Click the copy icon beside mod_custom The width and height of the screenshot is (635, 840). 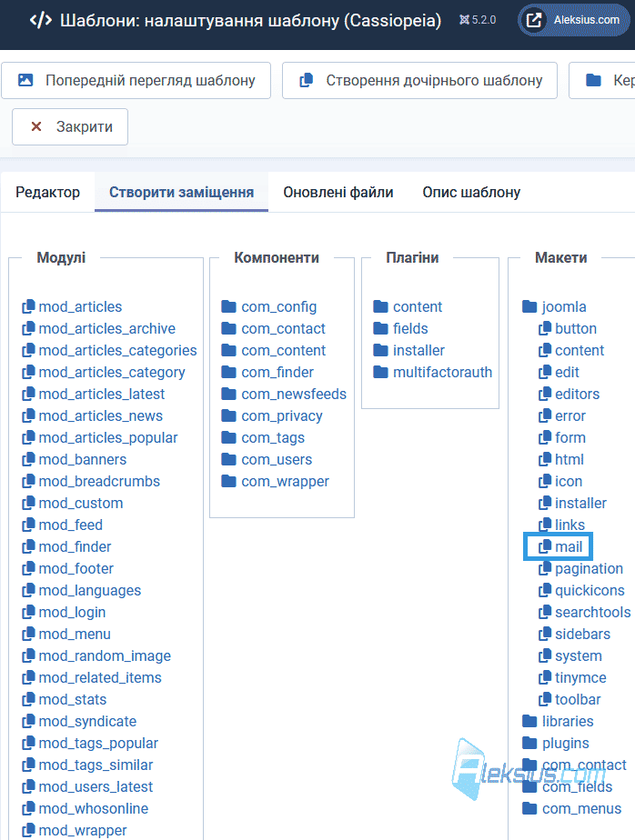click(28, 503)
